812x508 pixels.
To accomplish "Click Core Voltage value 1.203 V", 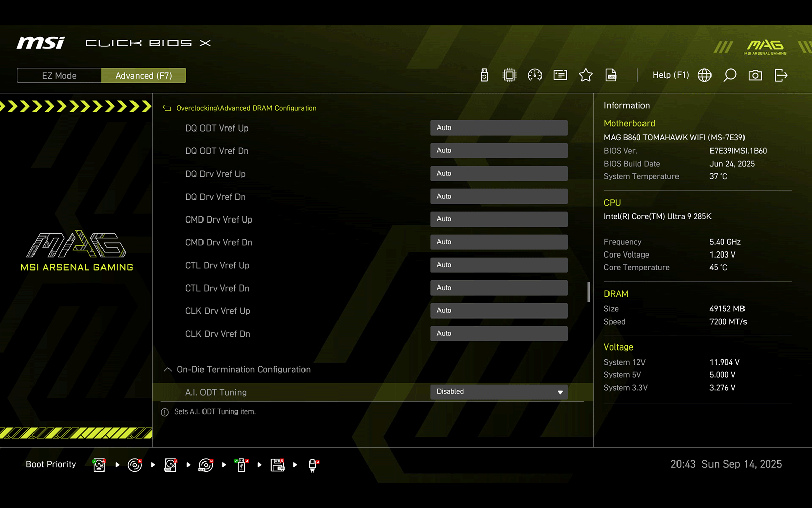I will click(722, 255).
